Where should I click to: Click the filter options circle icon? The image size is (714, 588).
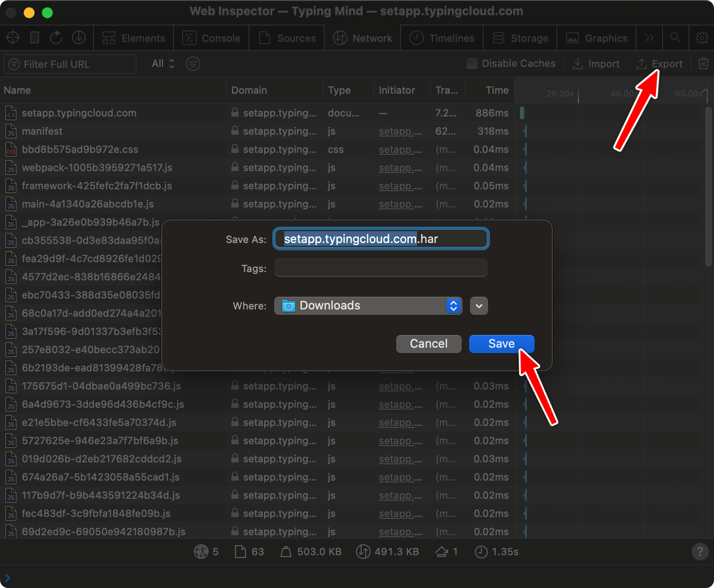click(193, 64)
